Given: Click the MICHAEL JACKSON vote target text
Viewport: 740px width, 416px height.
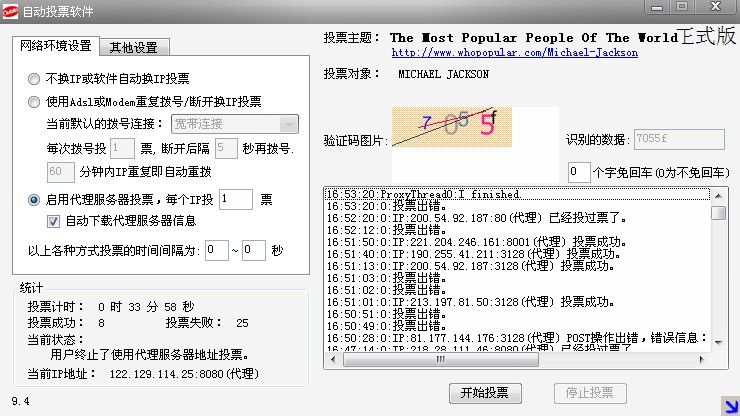Looking at the screenshot, I should coord(443,74).
